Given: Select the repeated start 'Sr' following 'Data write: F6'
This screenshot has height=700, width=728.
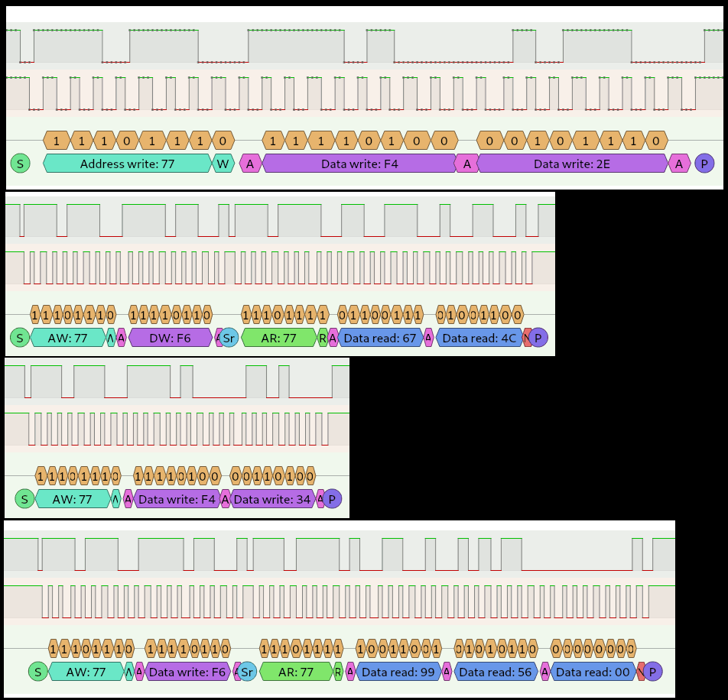Looking at the screenshot, I should [247, 672].
